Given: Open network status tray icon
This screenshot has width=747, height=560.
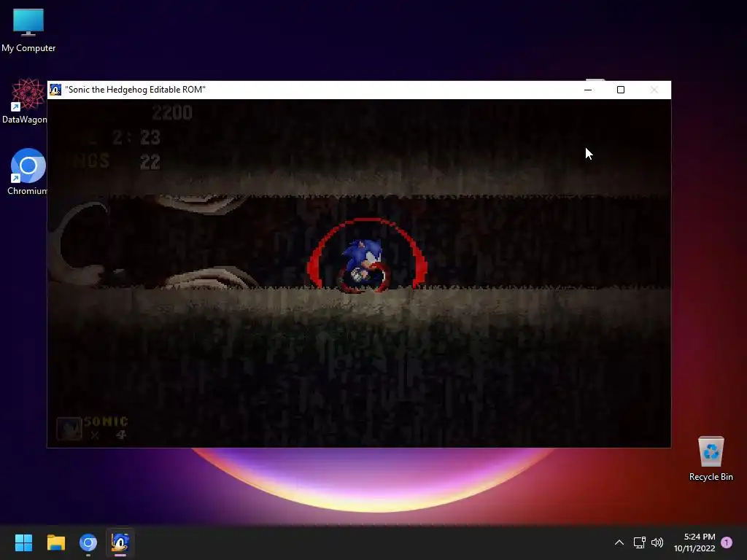Looking at the screenshot, I should 639,542.
